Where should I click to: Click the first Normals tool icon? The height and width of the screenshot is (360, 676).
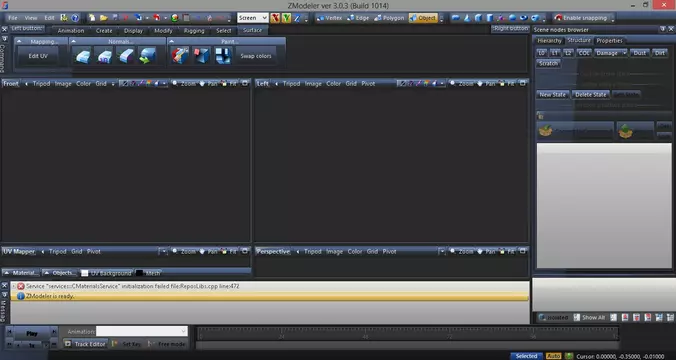click(83, 56)
